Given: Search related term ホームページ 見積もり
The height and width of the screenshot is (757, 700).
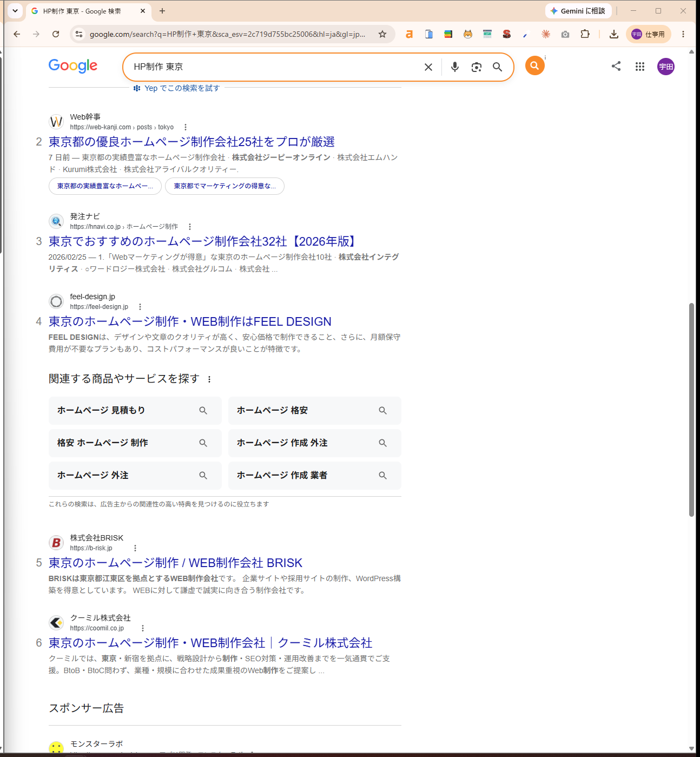Looking at the screenshot, I should (135, 411).
